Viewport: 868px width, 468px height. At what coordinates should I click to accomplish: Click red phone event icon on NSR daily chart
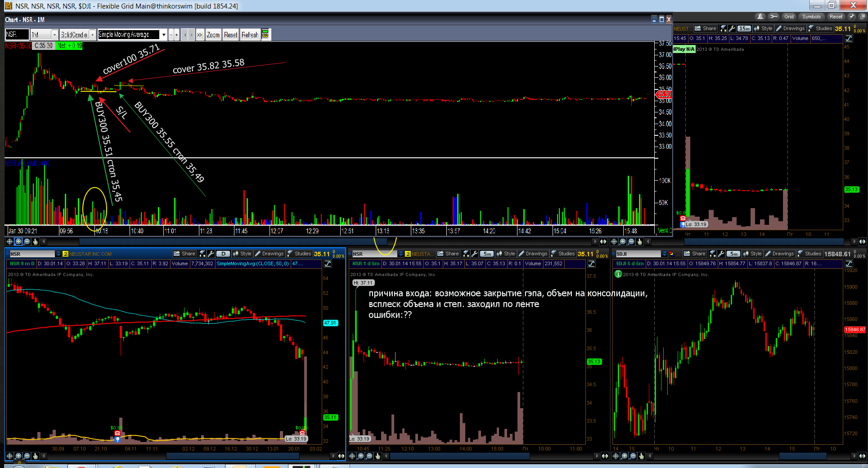pyautogui.click(x=117, y=433)
